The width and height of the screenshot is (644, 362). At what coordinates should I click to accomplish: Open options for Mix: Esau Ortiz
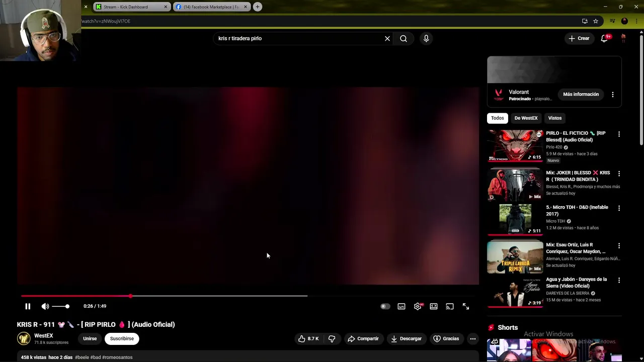619,246
